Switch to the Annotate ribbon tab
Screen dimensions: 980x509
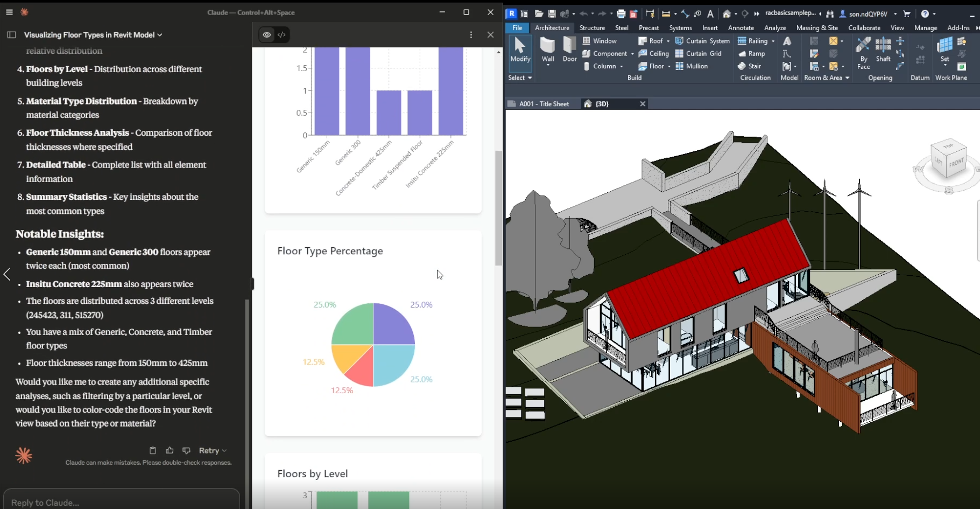point(741,27)
